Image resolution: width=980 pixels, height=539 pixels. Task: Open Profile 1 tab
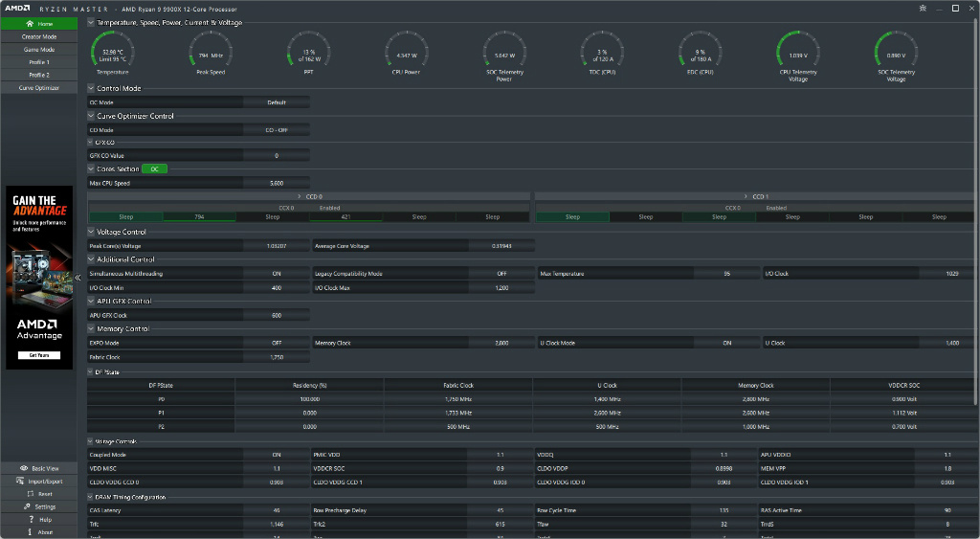tap(38, 62)
